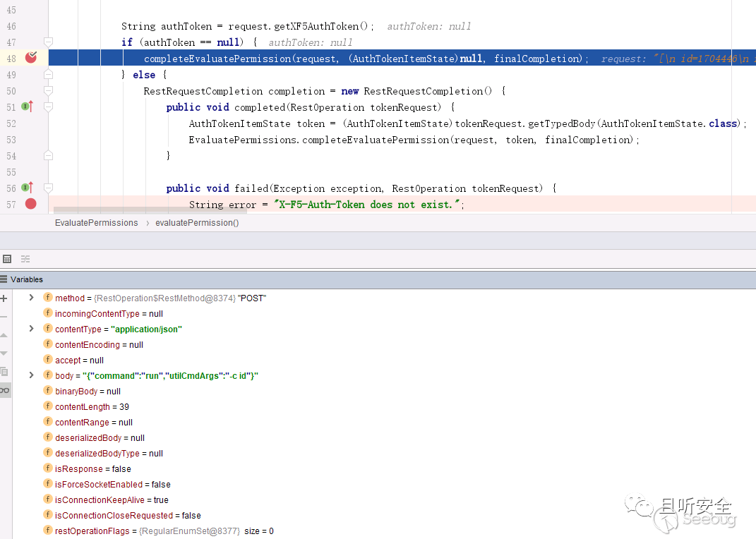The image size is (756, 539).
Task: Select the evaluatePermission() breadcrumb
Action: point(197,223)
